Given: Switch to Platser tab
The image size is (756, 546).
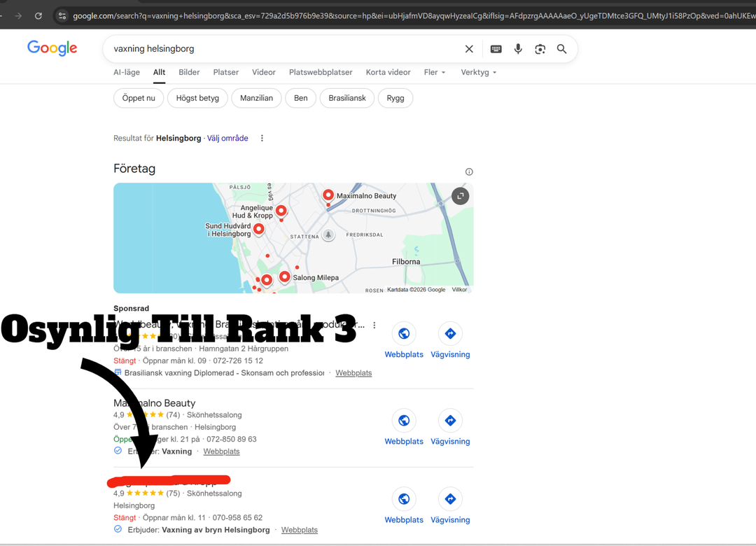Looking at the screenshot, I should (x=225, y=72).
